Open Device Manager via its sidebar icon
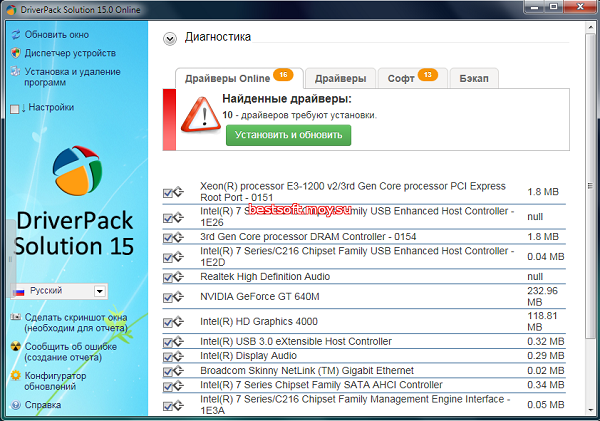The width and height of the screenshot is (600, 421). coord(15,53)
